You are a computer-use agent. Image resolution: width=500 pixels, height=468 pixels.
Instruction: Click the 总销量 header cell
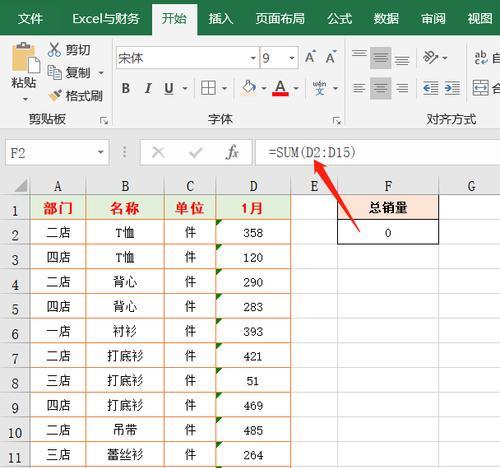388,208
